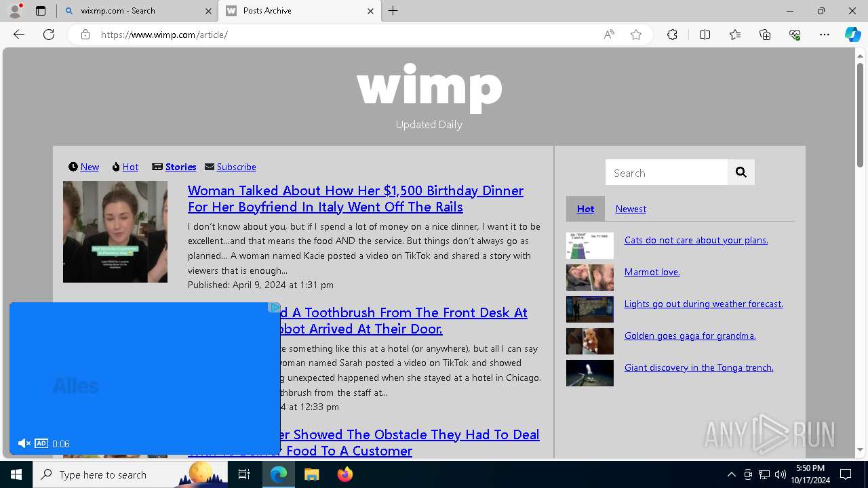Toggle Split screen icon
The width and height of the screenshot is (868, 488).
pos(705,35)
